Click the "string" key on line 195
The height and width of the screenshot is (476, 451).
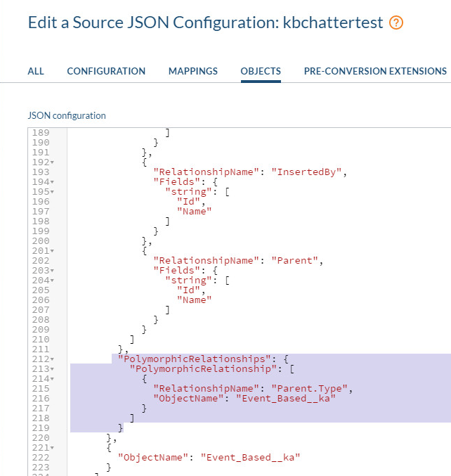pyautogui.click(x=188, y=192)
